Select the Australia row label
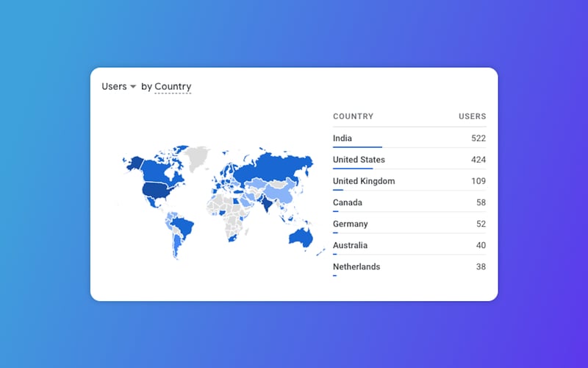Image resolution: width=588 pixels, height=368 pixels. coord(351,245)
